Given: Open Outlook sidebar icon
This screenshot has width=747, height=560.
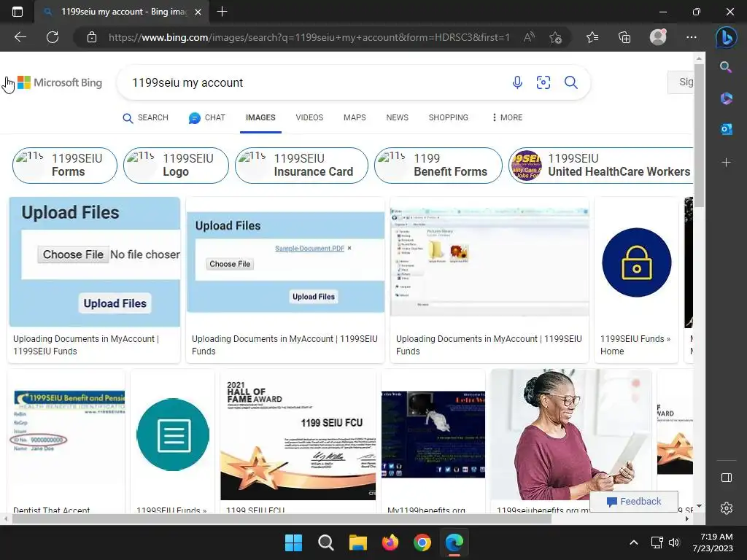Looking at the screenshot, I should [x=726, y=129].
